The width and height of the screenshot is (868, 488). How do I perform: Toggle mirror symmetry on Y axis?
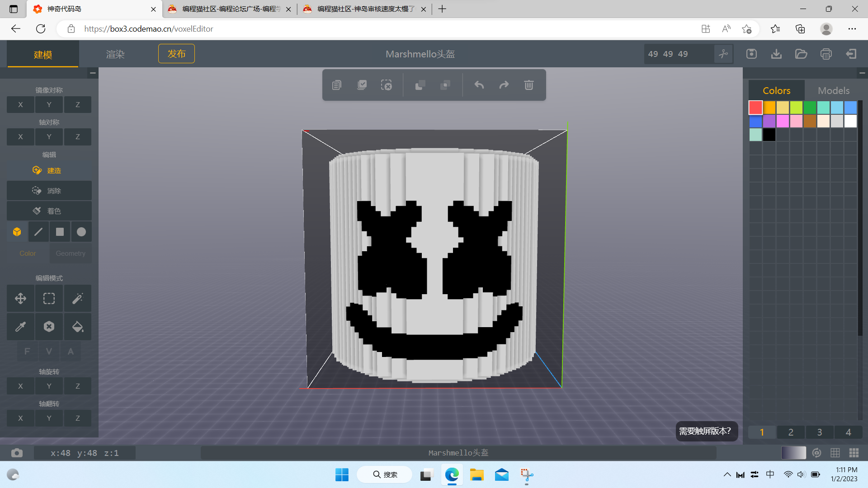[x=49, y=105]
